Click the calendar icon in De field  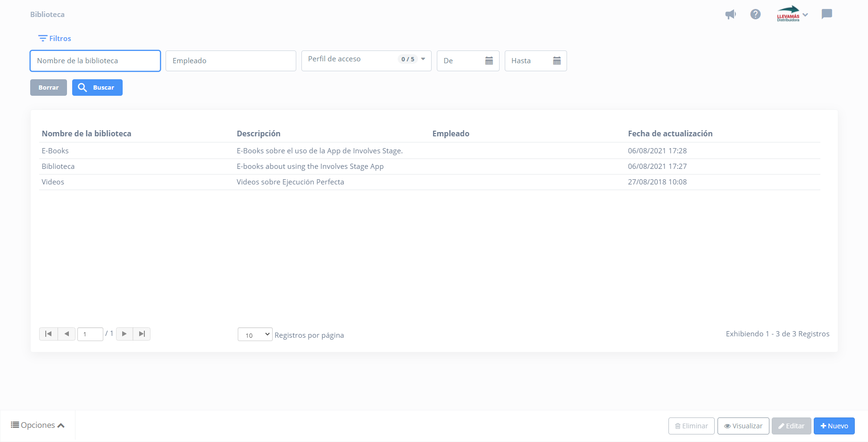489,61
